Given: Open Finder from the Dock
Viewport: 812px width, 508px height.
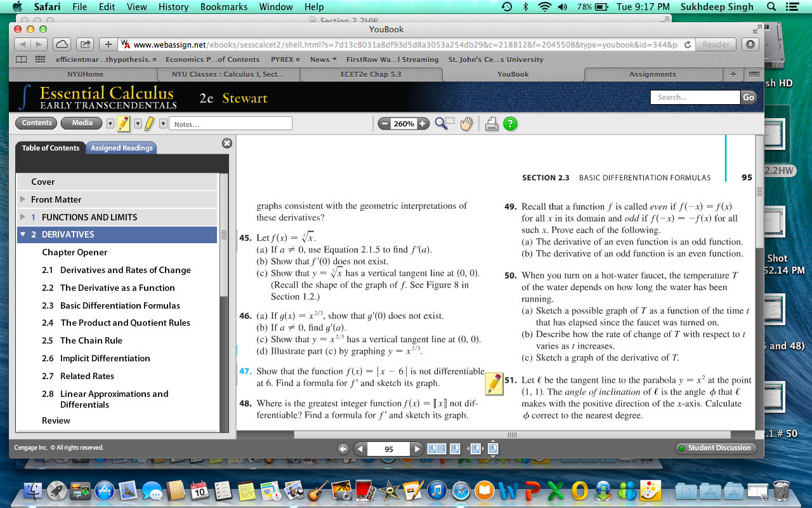Looking at the screenshot, I should [33, 490].
